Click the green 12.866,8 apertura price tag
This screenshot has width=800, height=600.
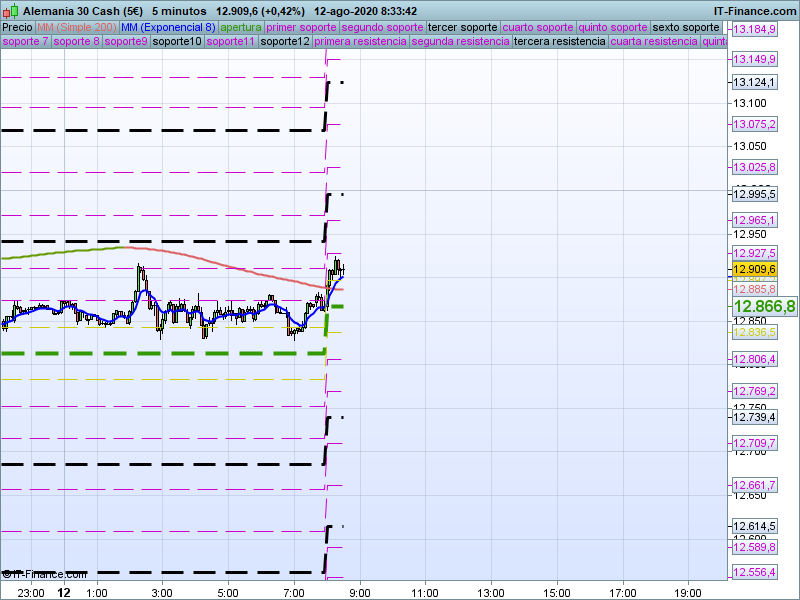[x=764, y=306]
